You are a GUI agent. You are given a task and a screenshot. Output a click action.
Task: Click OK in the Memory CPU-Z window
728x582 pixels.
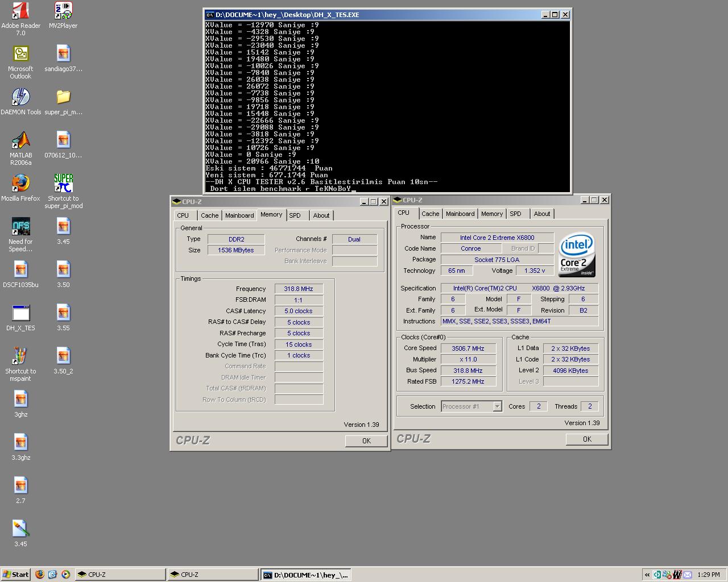coord(366,440)
